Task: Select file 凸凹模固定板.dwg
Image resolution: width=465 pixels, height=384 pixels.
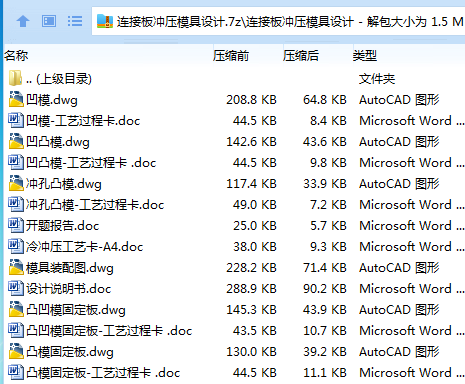Action: click(76, 310)
